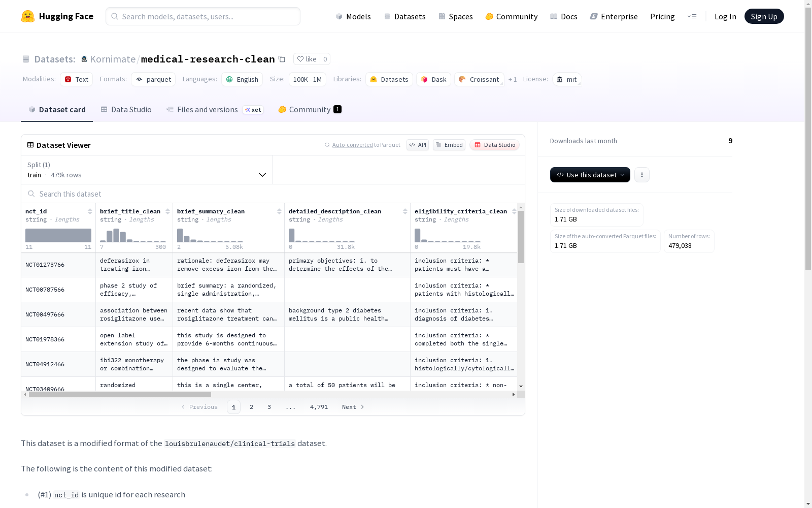
Task: Click the sort icon of nct_id column
Action: tap(90, 211)
